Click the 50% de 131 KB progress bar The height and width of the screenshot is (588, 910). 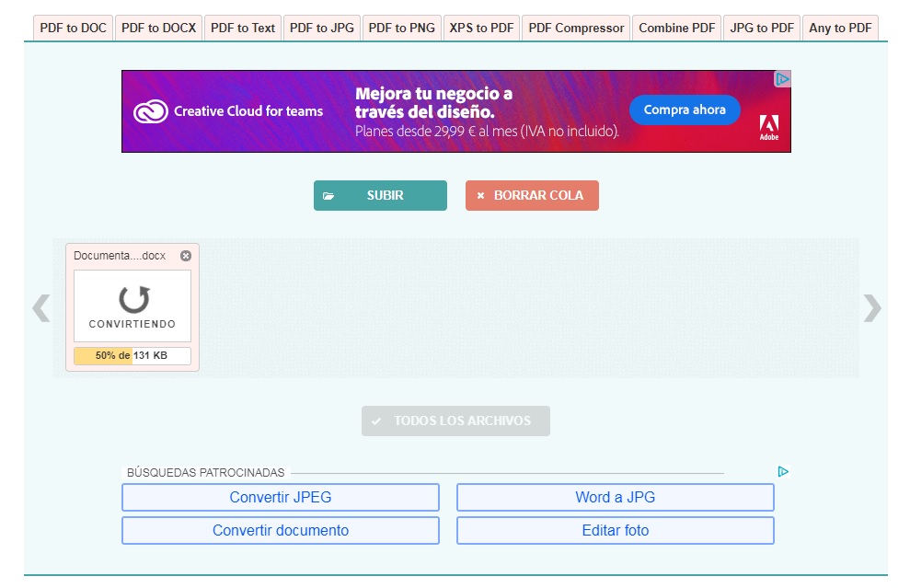(132, 356)
